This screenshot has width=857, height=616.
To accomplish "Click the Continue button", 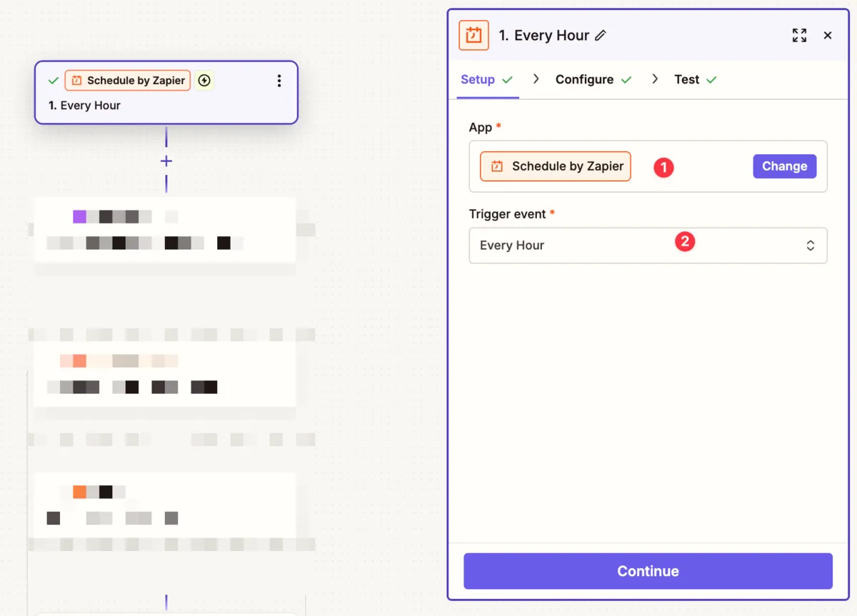I will (x=648, y=571).
